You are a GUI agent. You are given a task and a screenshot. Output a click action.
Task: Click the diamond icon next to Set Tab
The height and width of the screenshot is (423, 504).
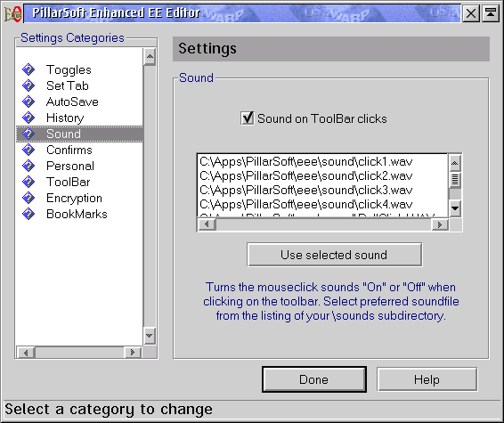(28, 85)
